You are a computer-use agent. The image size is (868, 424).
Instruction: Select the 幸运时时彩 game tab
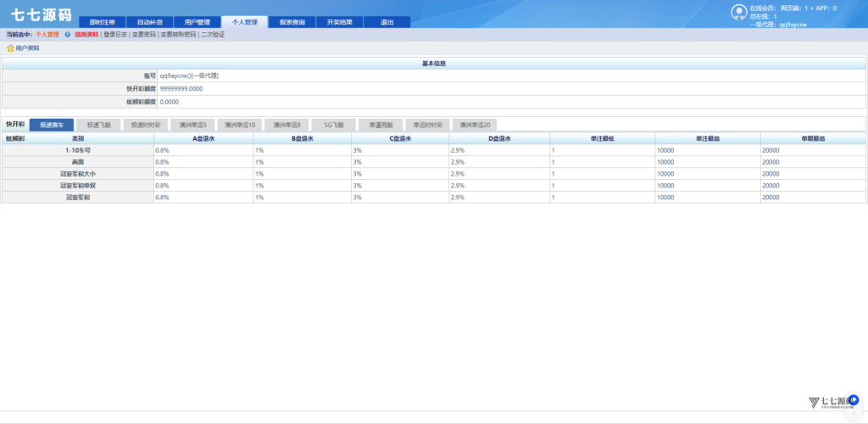click(427, 125)
